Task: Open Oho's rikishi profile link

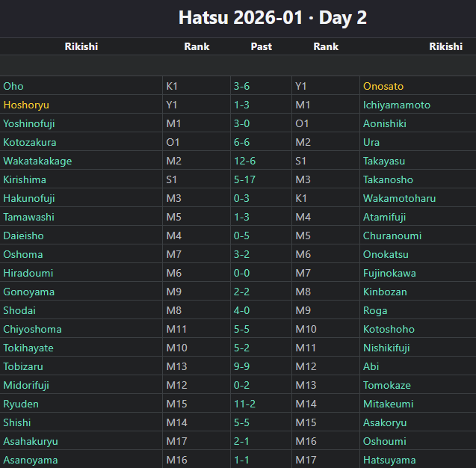Action: [x=13, y=86]
